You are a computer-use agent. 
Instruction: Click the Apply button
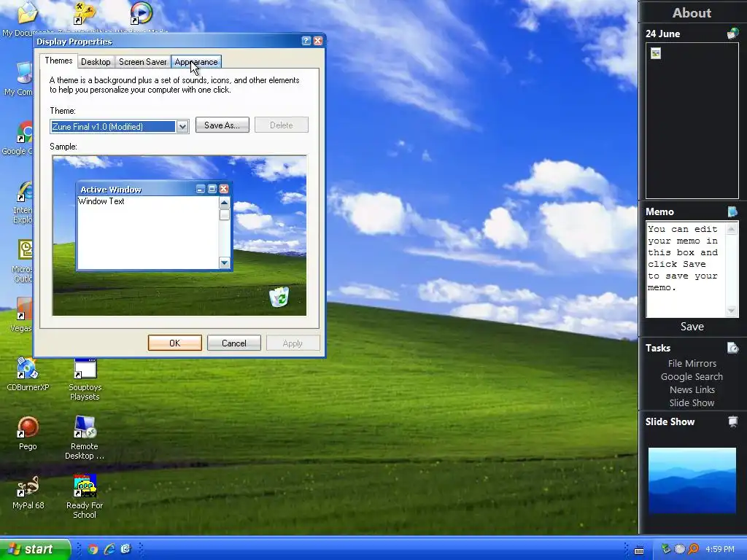click(x=293, y=343)
